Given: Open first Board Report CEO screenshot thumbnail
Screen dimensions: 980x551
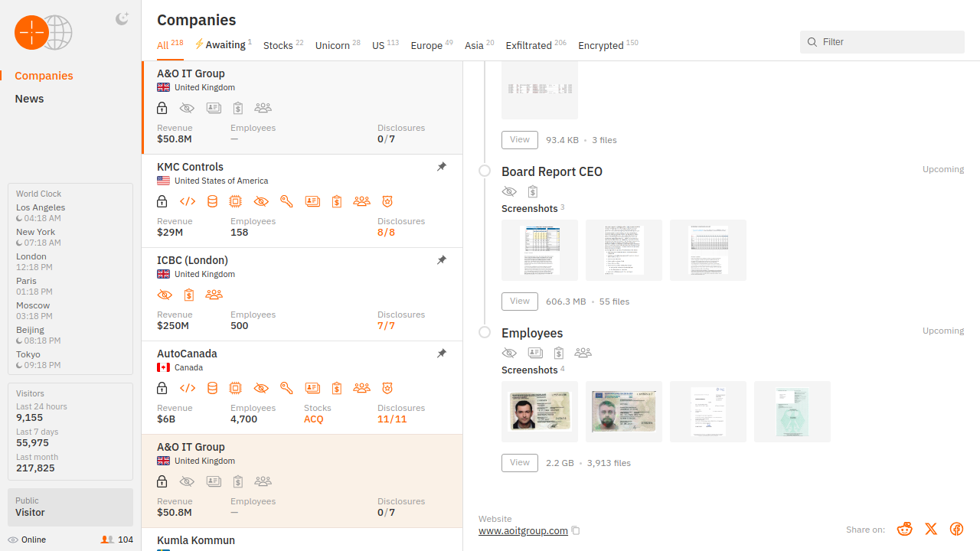Looking at the screenshot, I should [x=540, y=250].
